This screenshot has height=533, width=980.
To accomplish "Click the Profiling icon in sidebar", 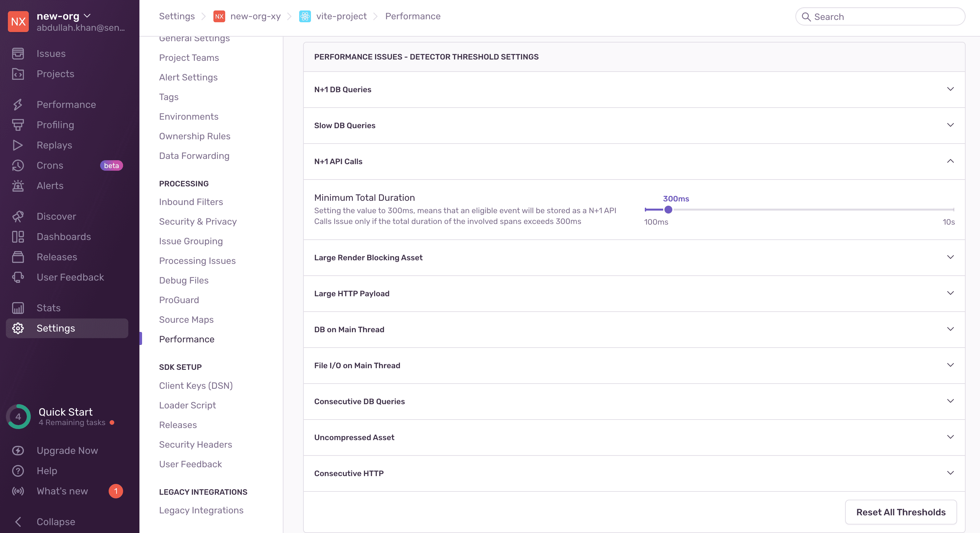I will [18, 125].
